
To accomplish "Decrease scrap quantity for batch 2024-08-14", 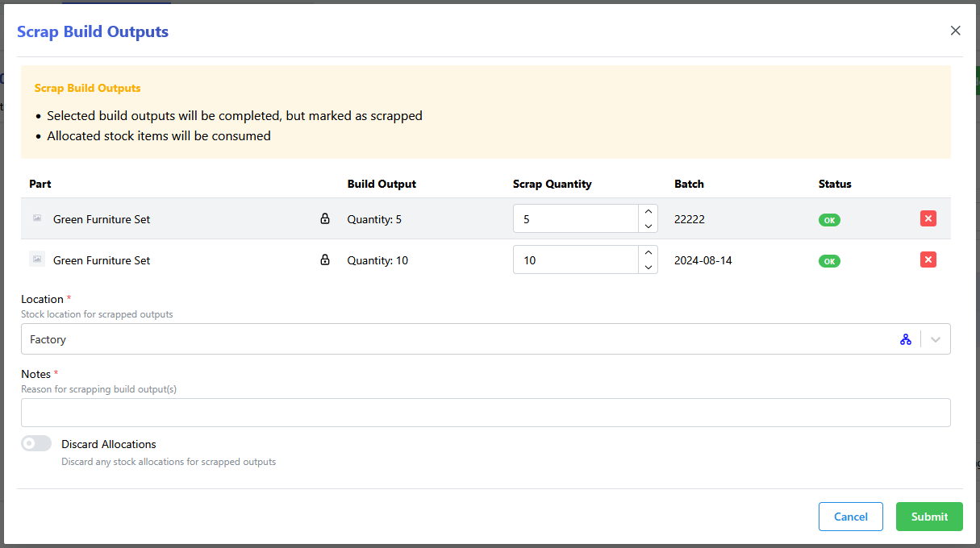I will coord(648,267).
